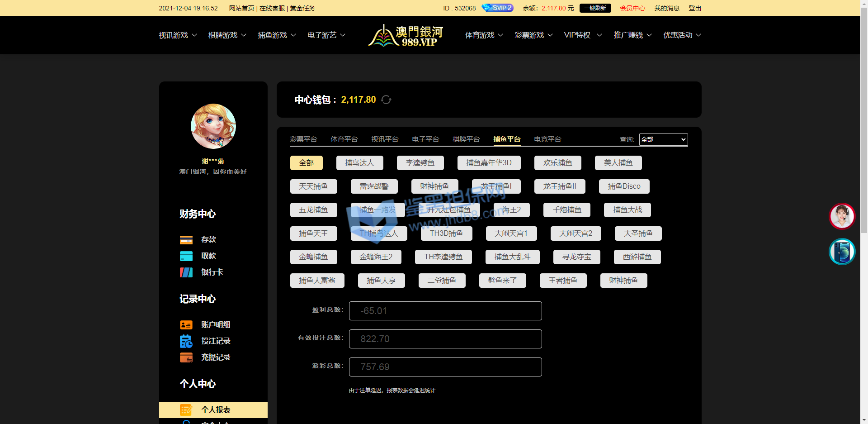Image resolution: width=868 pixels, height=424 pixels.
Task: Click the deposit (存款) card icon
Action: [x=186, y=240]
